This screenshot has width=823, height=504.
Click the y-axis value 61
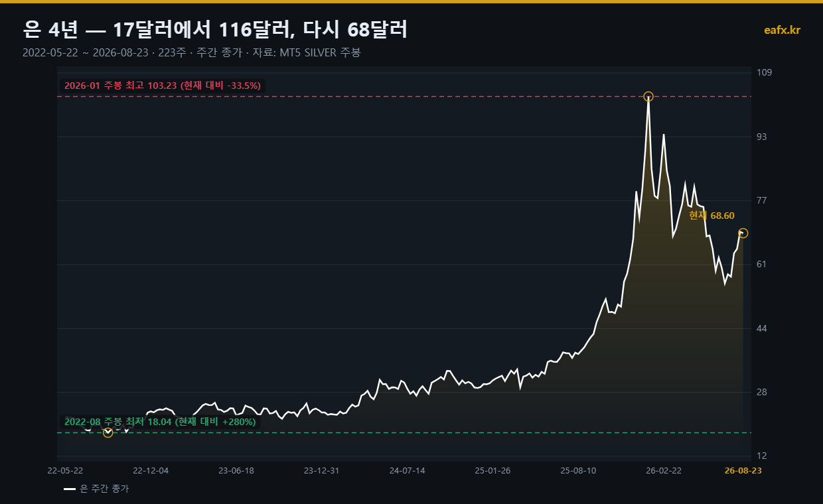coord(761,264)
